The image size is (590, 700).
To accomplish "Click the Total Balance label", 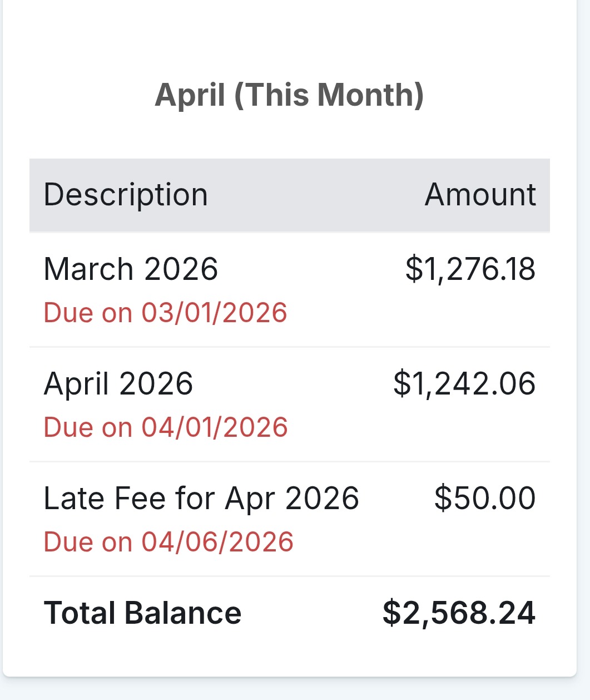I will [x=142, y=613].
